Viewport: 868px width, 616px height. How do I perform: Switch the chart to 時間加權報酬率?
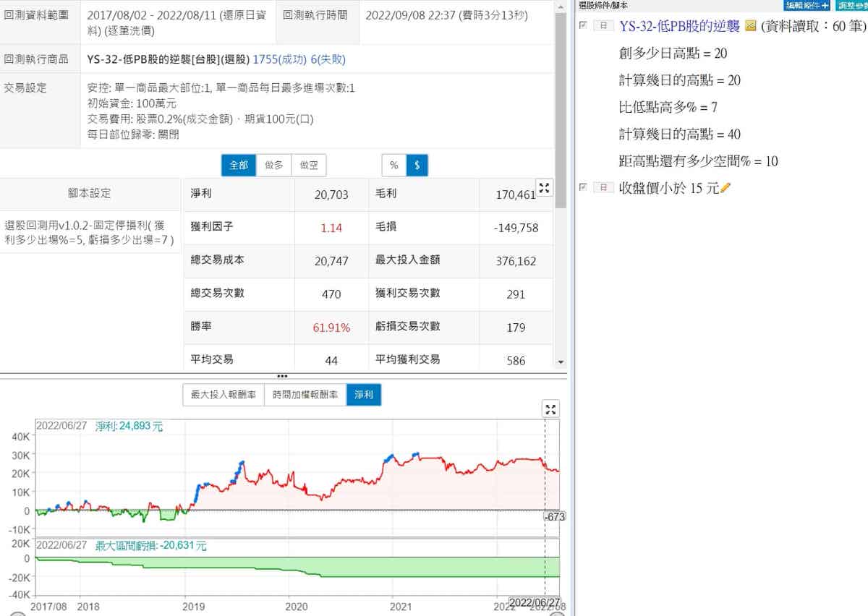(305, 395)
